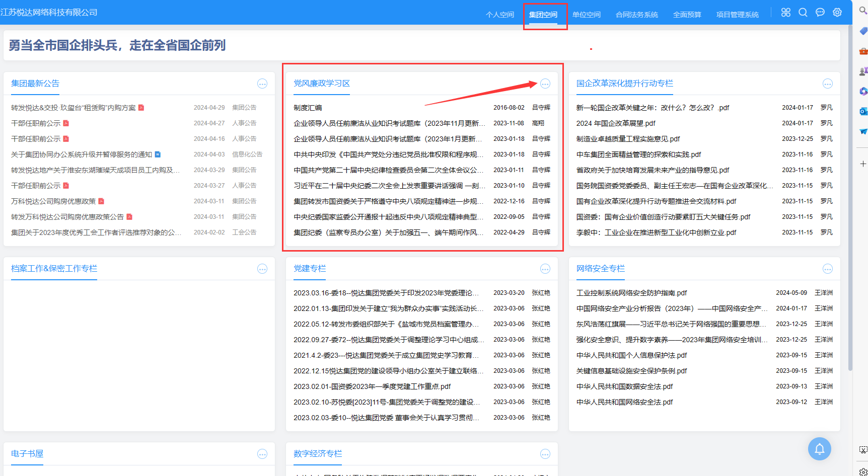Click the floating notification bell button
Image resolution: width=868 pixels, height=476 pixels.
pos(819,449)
